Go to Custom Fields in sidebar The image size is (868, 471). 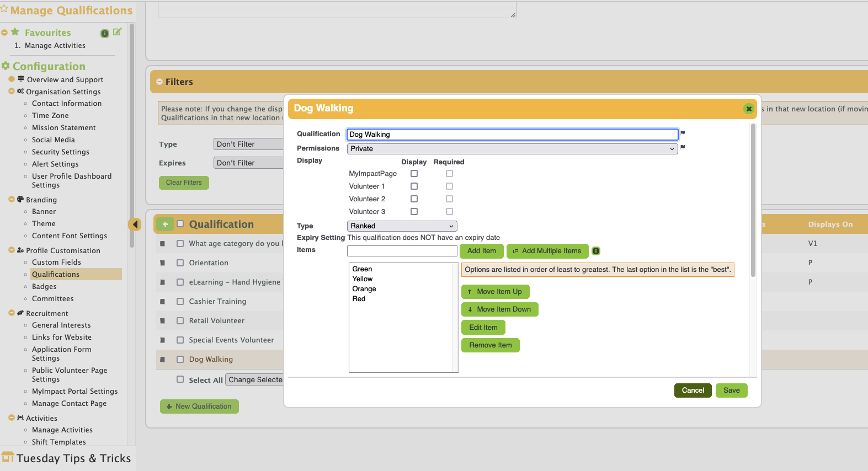coord(56,263)
